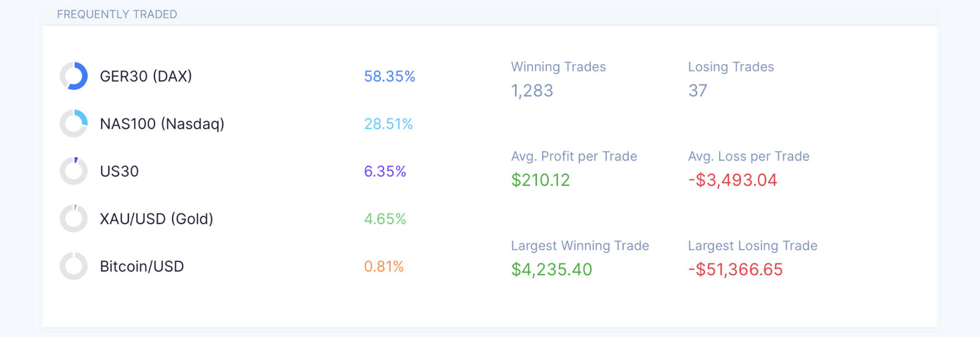Select the NAS100 (Nasdaq) instrument name

162,124
